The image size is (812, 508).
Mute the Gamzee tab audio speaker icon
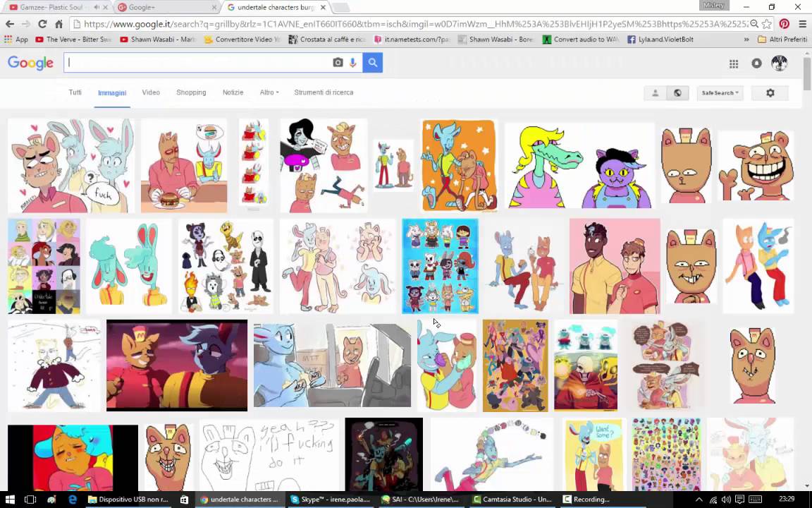97,7
